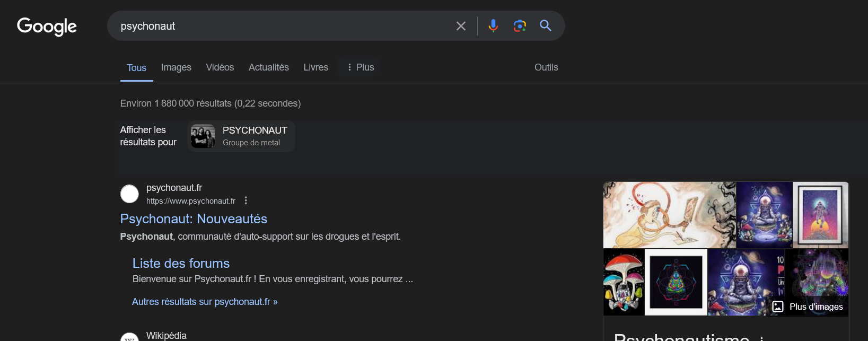Viewport: 868px width, 341px height.
Task: Select the Tous tab
Action: coord(136,68)
